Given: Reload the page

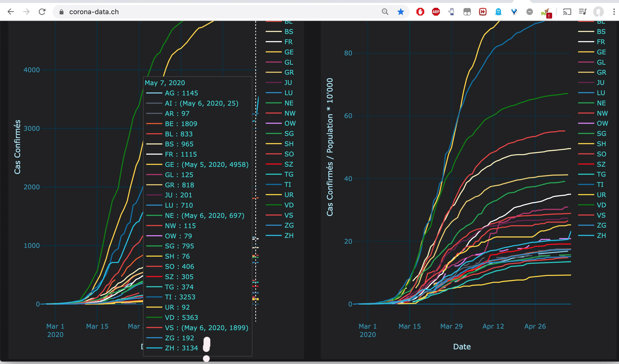Looking at the screenshot, I should coord(42,11).
